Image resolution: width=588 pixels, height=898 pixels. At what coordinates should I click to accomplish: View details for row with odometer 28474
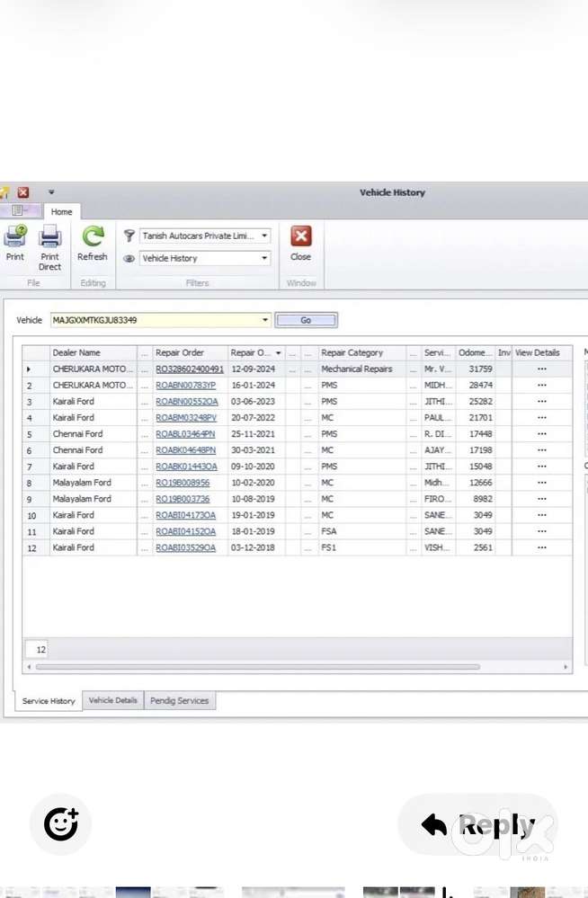click(541, 386)
